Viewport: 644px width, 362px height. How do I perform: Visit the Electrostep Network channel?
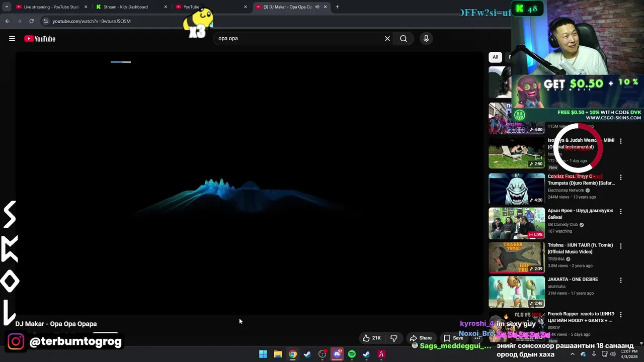566,191
